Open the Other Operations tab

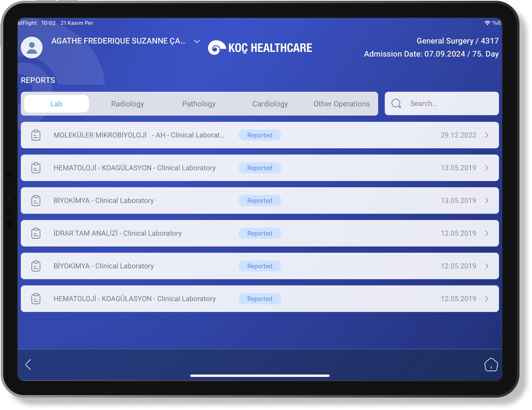click(x=341, y=104)
